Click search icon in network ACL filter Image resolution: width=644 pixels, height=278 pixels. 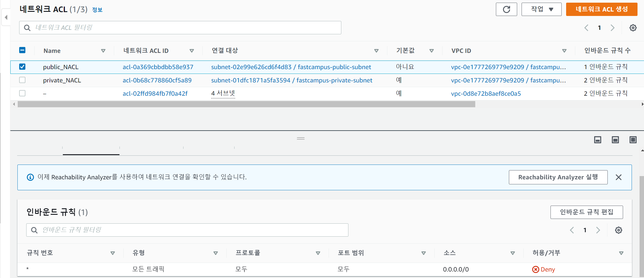pyautogui.click(x=27, y=28)
